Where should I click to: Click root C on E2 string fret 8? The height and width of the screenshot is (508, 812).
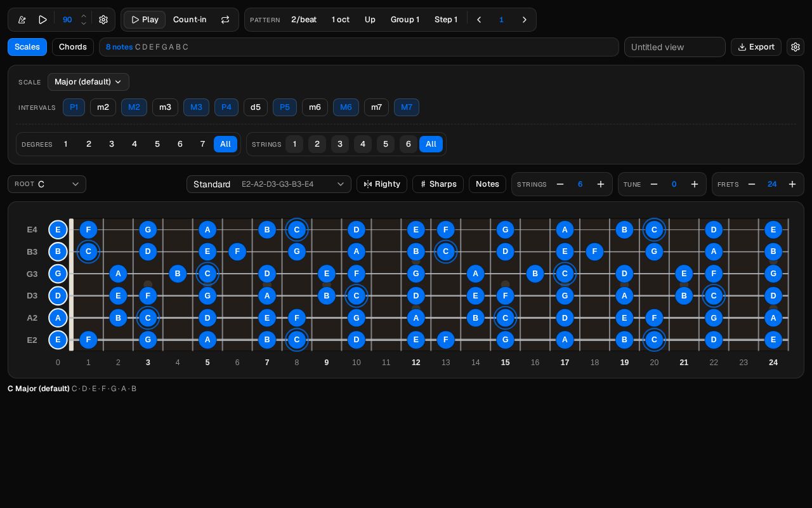[297, 340]
